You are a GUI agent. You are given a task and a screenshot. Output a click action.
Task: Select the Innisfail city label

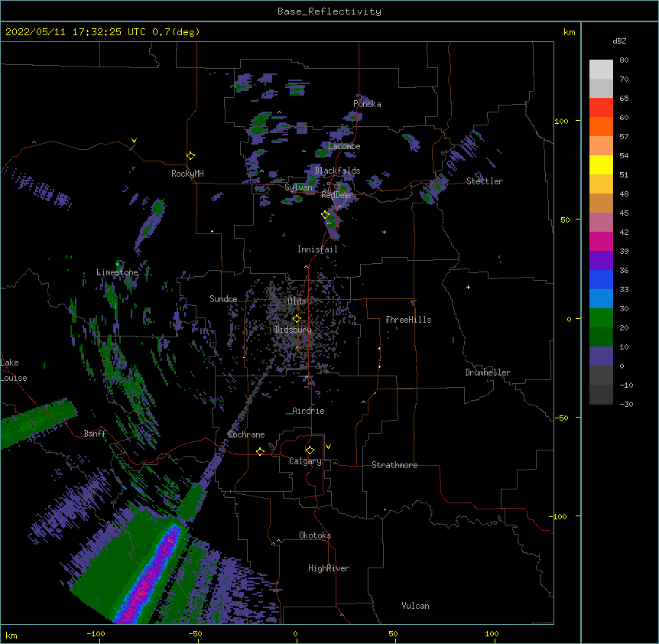click(317, 249)
